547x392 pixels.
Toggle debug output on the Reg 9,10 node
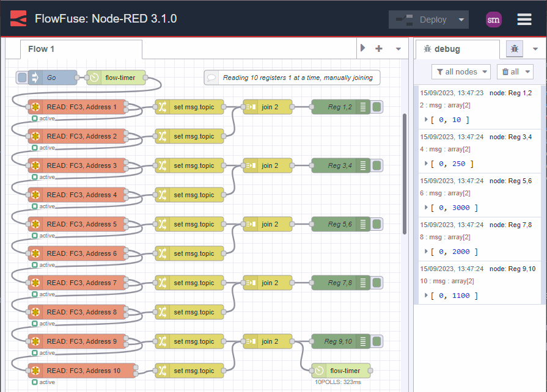click(x=376, y=341)
